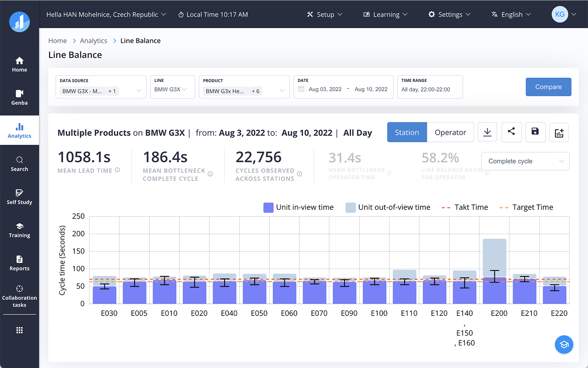This screenshot has height=368, width=588.
Task: Click the greyed 58.2% ratio value
Action: point(441,158)
